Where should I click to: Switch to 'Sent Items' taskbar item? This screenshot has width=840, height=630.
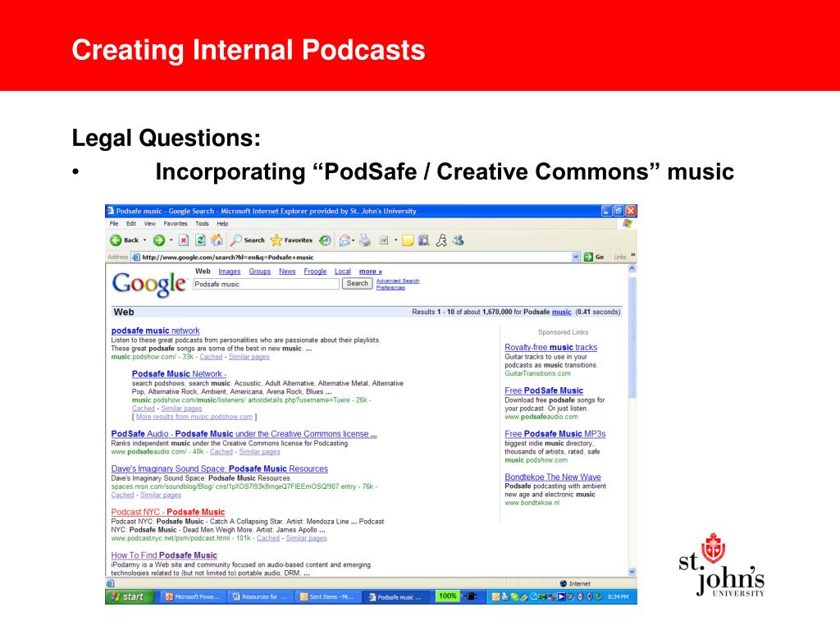tap(326, 597)
